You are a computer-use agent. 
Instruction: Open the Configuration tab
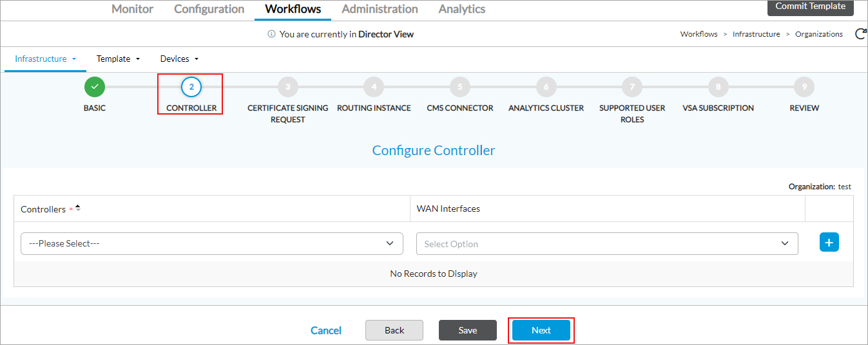[x=209, y=9]
